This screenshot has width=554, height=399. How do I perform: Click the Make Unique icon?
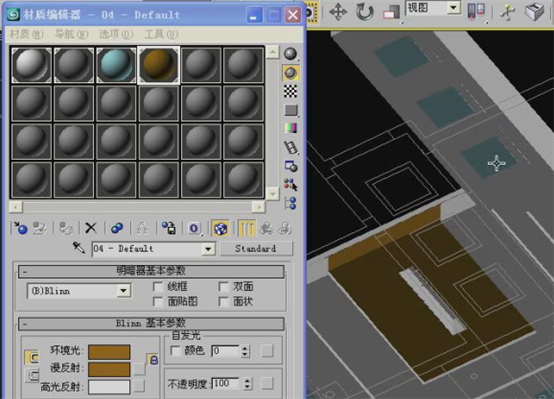tap(142, 228)
